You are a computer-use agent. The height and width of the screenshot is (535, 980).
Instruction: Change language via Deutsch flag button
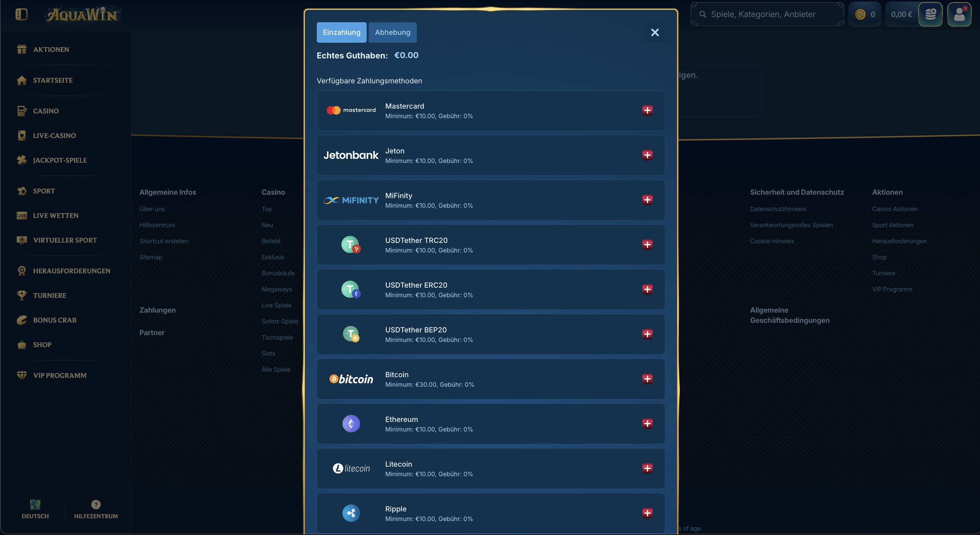[x=35, y=509]
